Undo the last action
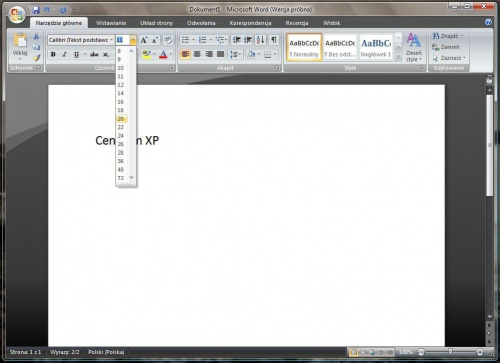This screenshot has width=500, height=363. (x=47, y=10)
